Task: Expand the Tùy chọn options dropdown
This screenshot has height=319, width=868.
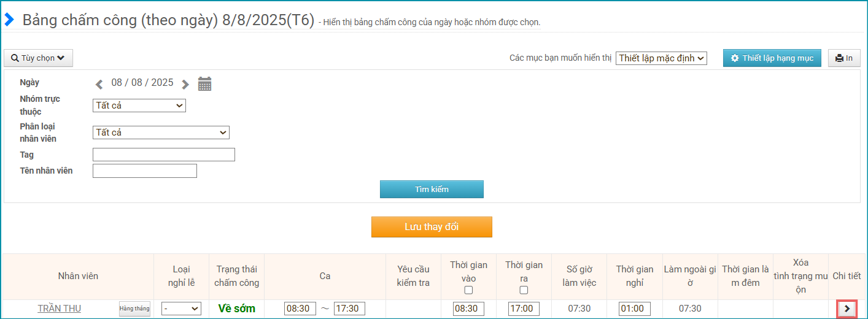Action: tap(38, 58)
